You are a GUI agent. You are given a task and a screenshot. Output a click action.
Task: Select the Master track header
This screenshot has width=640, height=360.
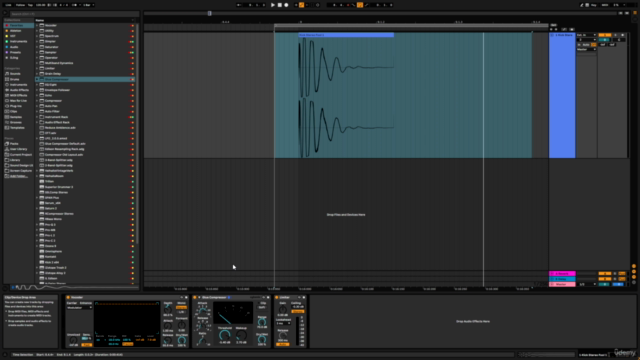click(562, 284)
